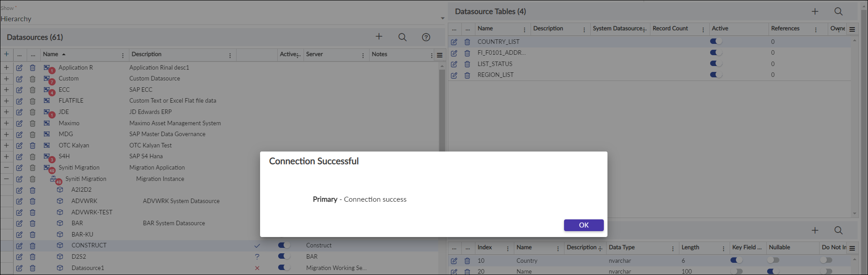Delete the MDG datasource
The height and width of the screenshot is (275, 868).
33,134
